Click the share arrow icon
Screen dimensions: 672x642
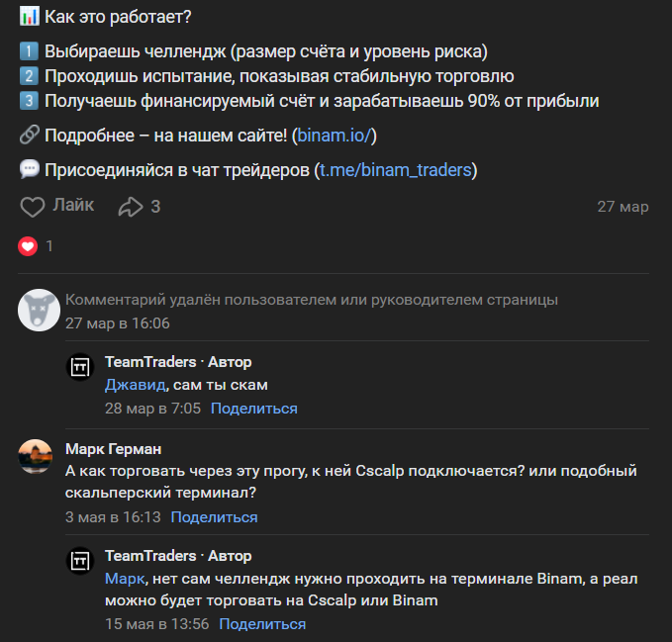click(131, 207)
